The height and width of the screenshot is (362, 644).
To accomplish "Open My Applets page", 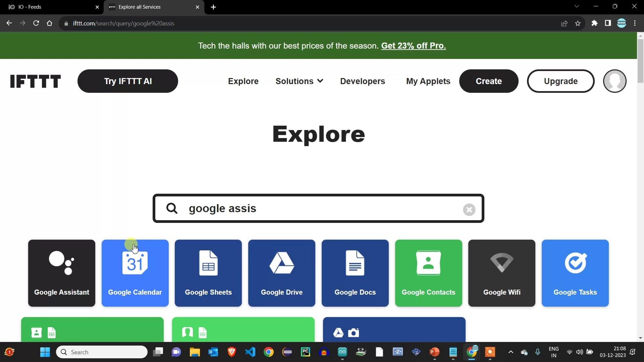I will point(428,81).
